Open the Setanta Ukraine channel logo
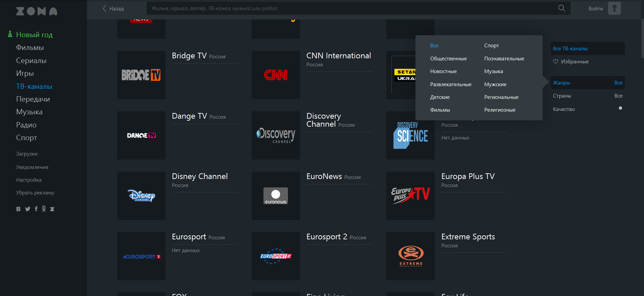Image resolution: width=644 pixels, height=296 pixels. tap(401, 75)
